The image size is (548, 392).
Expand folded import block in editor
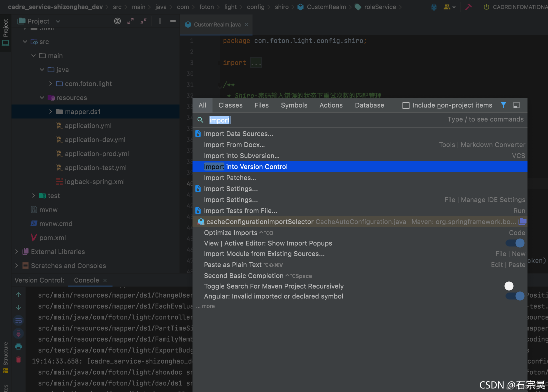pos(220,63)
